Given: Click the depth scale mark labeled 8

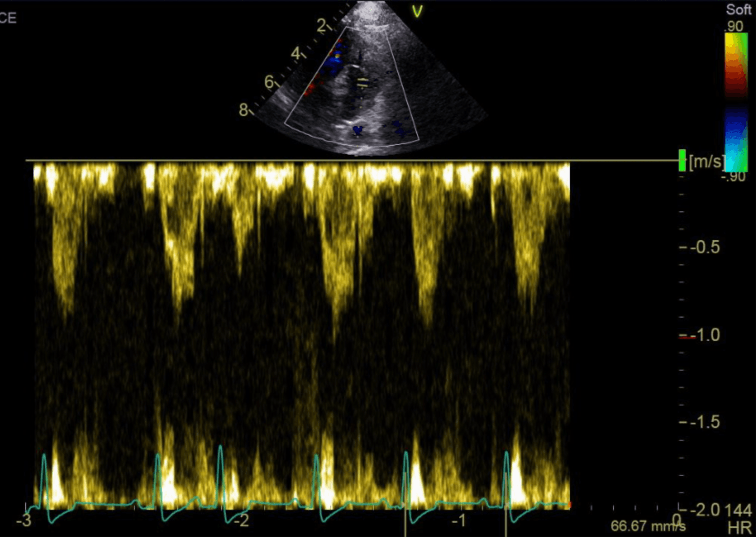Looking at the screenshot, I should (243, 109).
